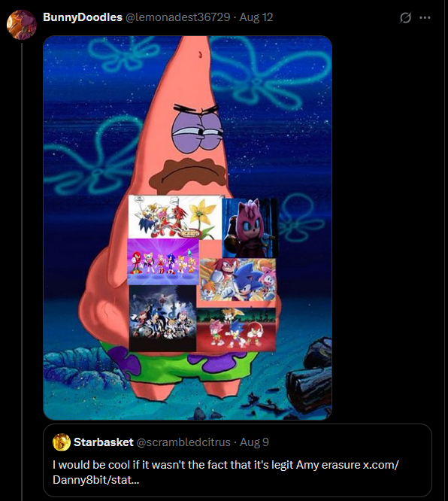The height and width of the screenshot is (501, 448).
Task: Click the Starbasket display name
Action: [104, 442]
